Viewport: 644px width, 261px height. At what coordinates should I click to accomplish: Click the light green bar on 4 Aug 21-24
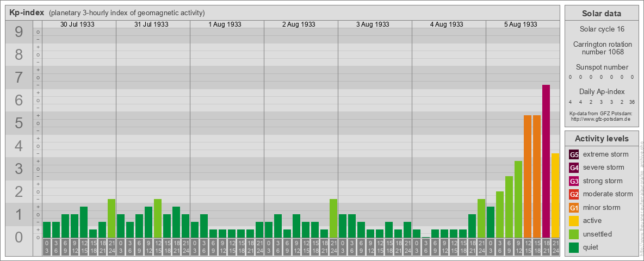coord(481,219)
